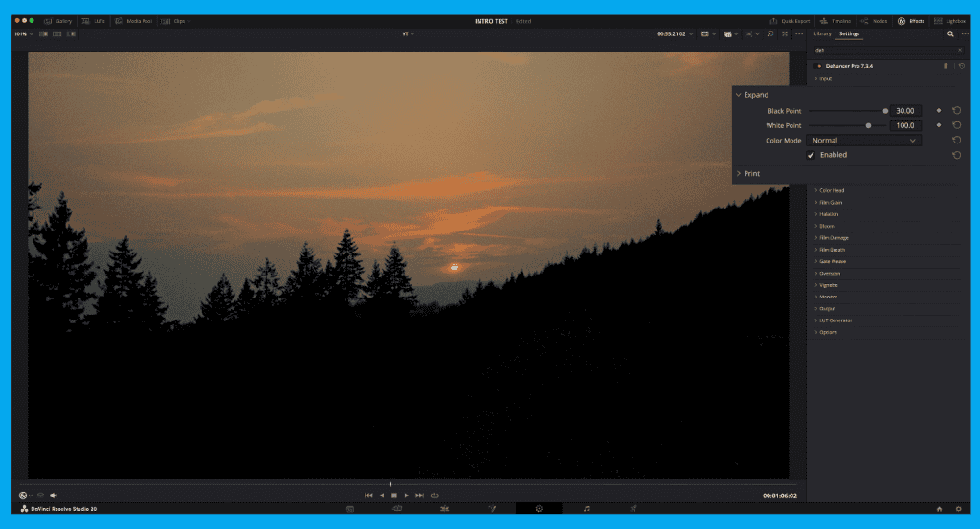Open the Color Mode dropdown
This screenshot has width=980, height=529.
click(x=863, y=141)
